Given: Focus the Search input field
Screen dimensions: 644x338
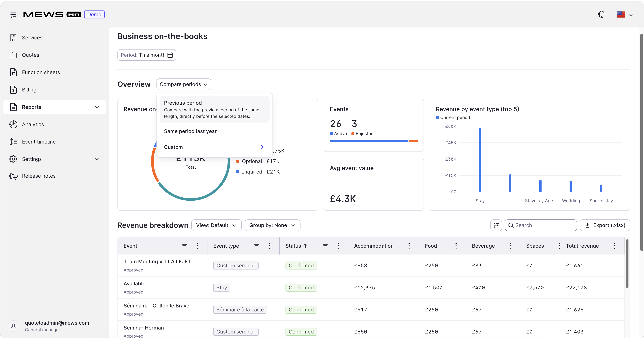Looking at the screenshot, I should 541,225.
